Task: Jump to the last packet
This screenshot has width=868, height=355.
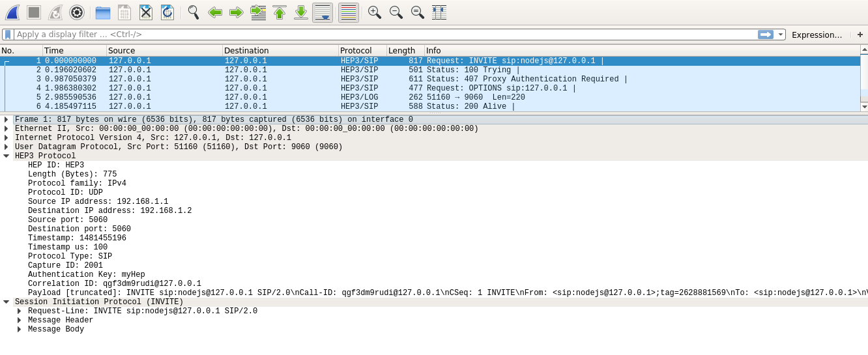Action: pyautogui.click(x=301, y=12)
